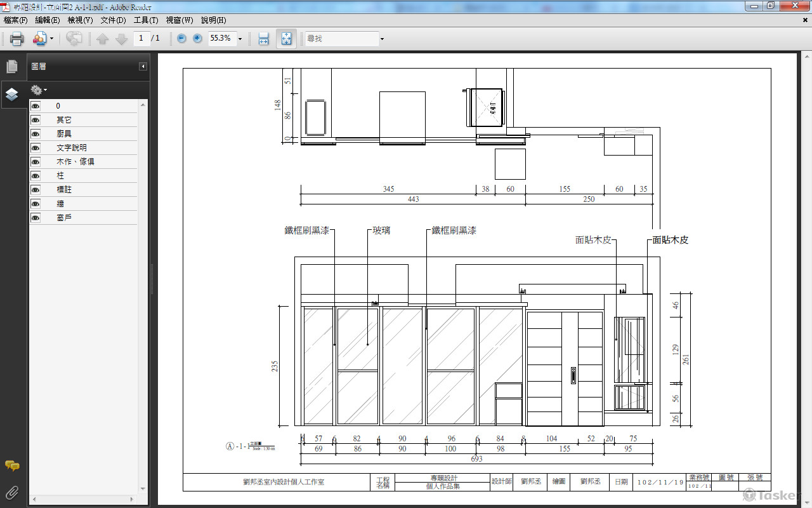
Task: Open the Pages thumbnail panel icon
Action: click(11, 67)
